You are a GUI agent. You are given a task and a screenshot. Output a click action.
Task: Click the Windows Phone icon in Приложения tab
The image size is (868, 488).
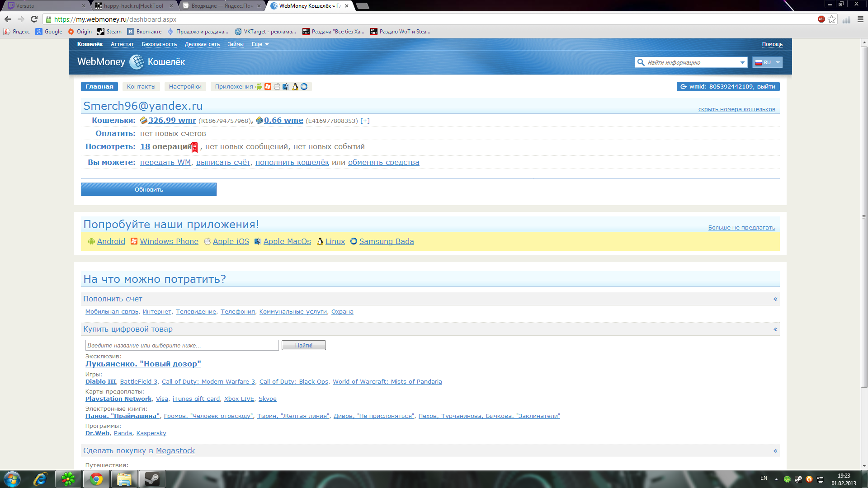pos(268,87)
